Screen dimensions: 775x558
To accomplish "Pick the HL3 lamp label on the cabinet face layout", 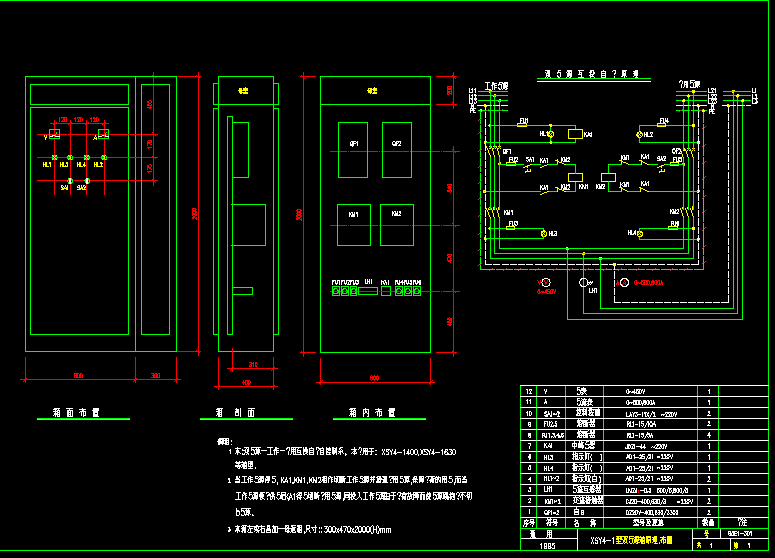I will 64,165.
